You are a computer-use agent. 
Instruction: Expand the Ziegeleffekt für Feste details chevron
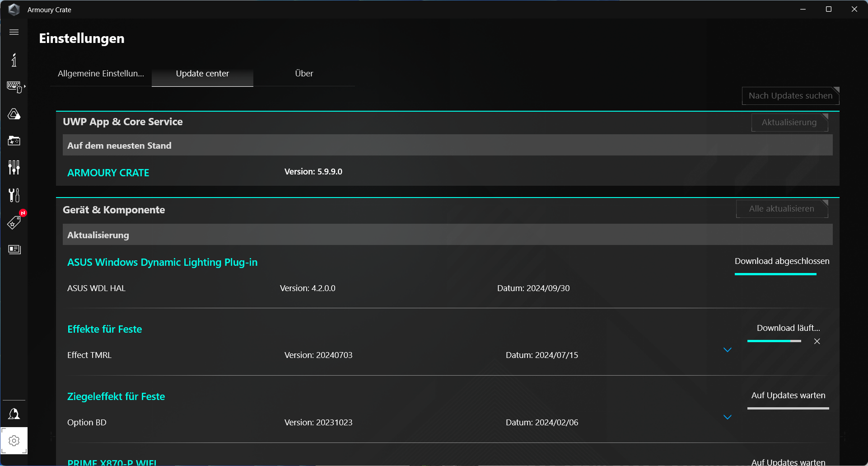coord(728,417)
